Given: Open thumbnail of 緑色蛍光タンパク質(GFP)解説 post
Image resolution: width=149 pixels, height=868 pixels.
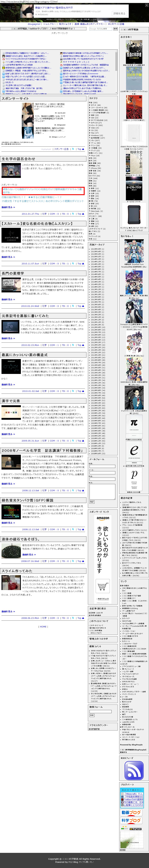Looking at the screenshot, I should [11, 512].
